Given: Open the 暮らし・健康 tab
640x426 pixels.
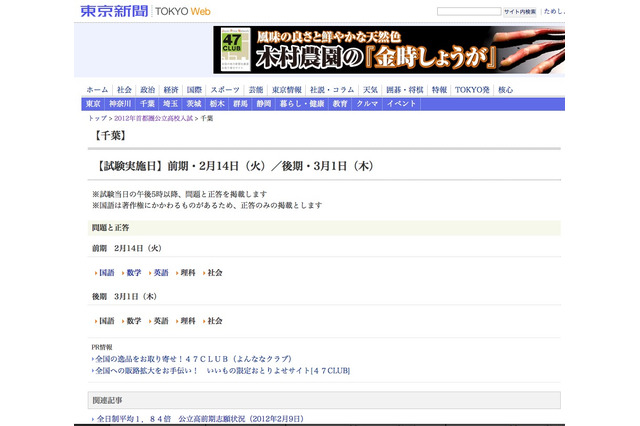Looking at the screenshot, I should (x=302, y=104).
